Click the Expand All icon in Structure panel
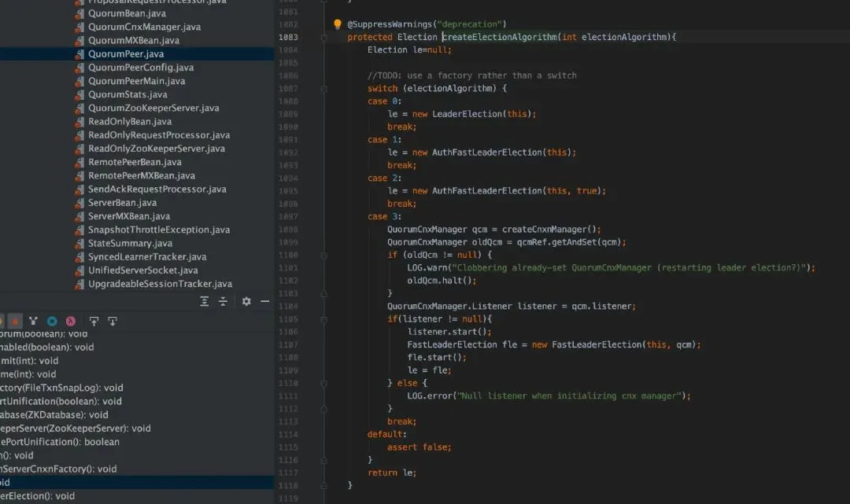The width and height of the screenshot is (850, 504). point(205,302)
